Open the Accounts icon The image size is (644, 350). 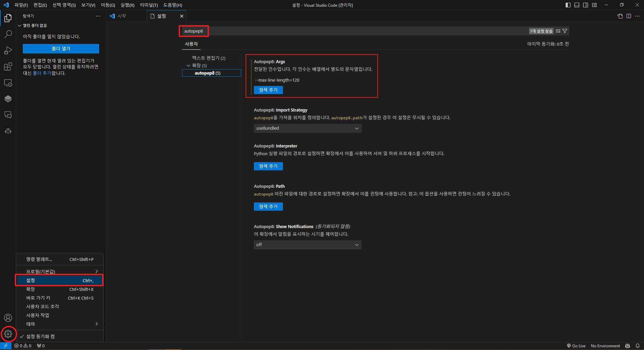point(8,318)
